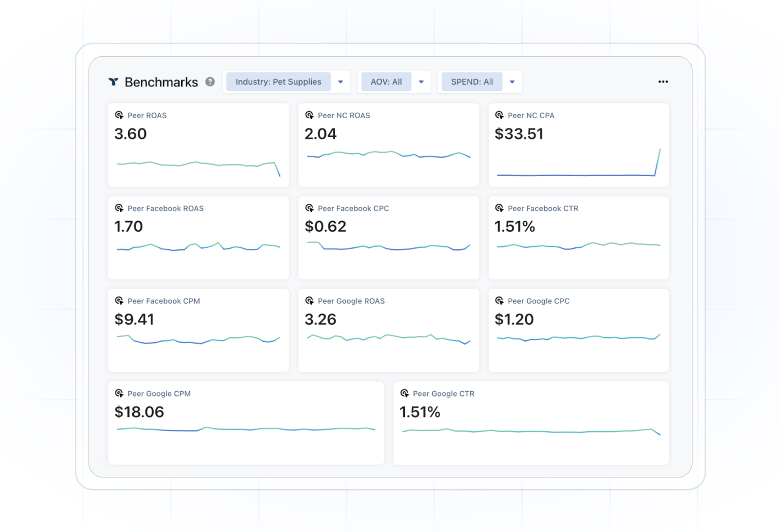Click the 3.26 value
780x532 pixels.
pyautogui.click(x=321, y=319)
